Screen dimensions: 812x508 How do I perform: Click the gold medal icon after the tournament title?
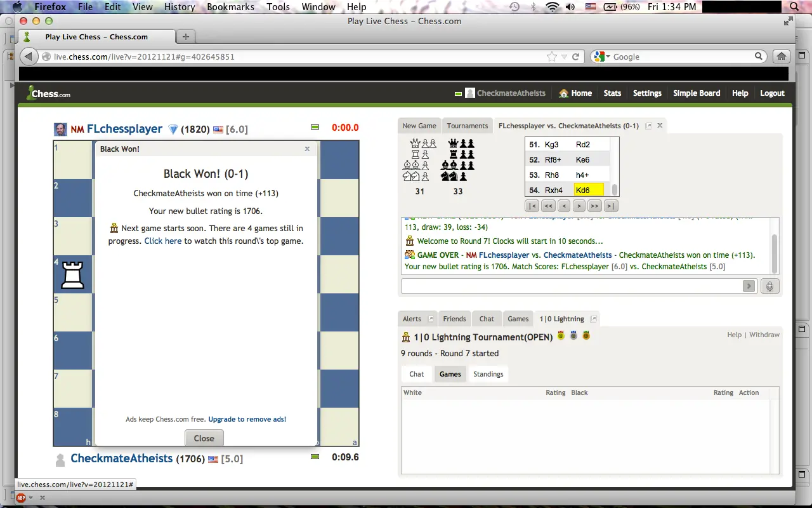pyautogui.click(x=561, y=335)
